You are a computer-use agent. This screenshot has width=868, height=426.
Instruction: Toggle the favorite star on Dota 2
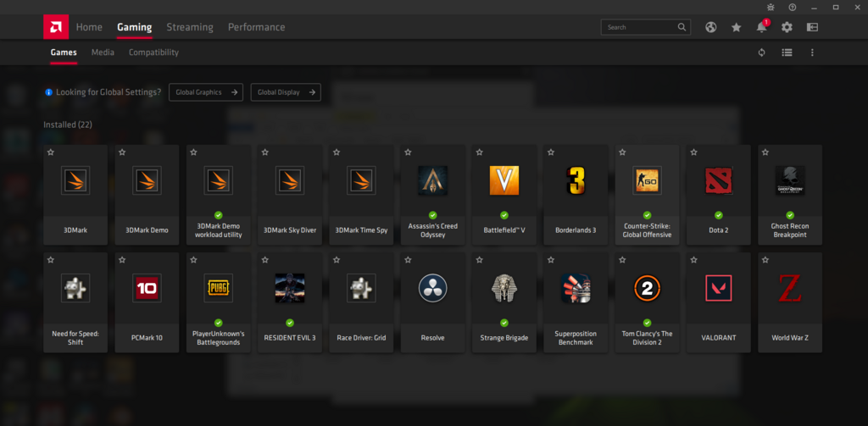693,152
